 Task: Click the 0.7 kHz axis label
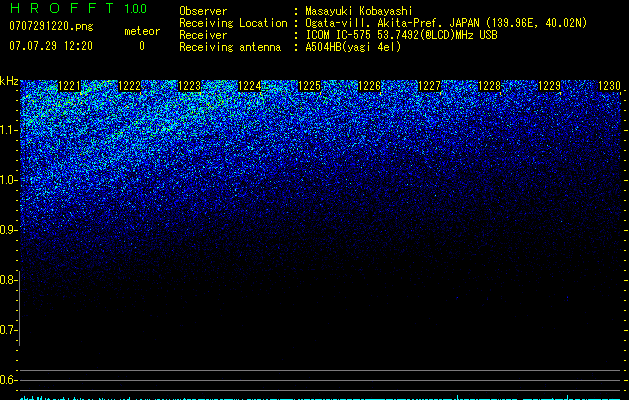coord(8,330)
